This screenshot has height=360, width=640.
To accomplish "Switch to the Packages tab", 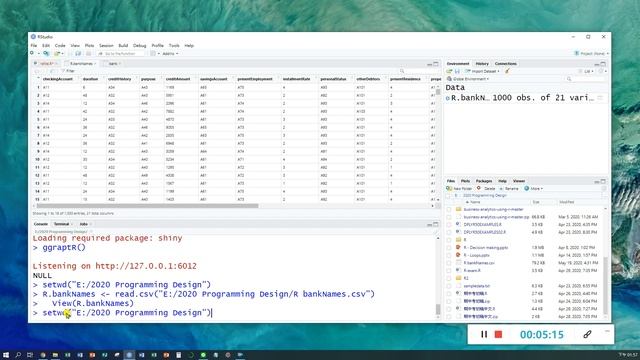I will point(484,181).
